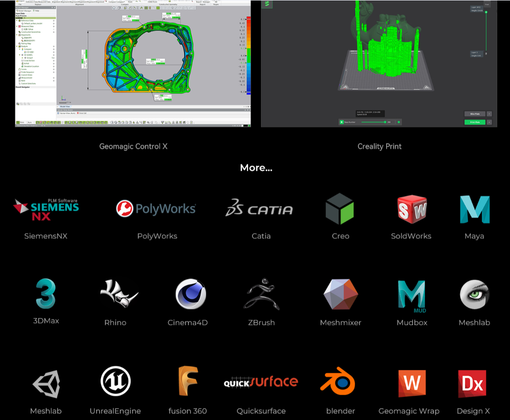Click the Rhino rhinoceros icon
The height and width of the screenshot is (420, 510).
[x=119, y=294]
